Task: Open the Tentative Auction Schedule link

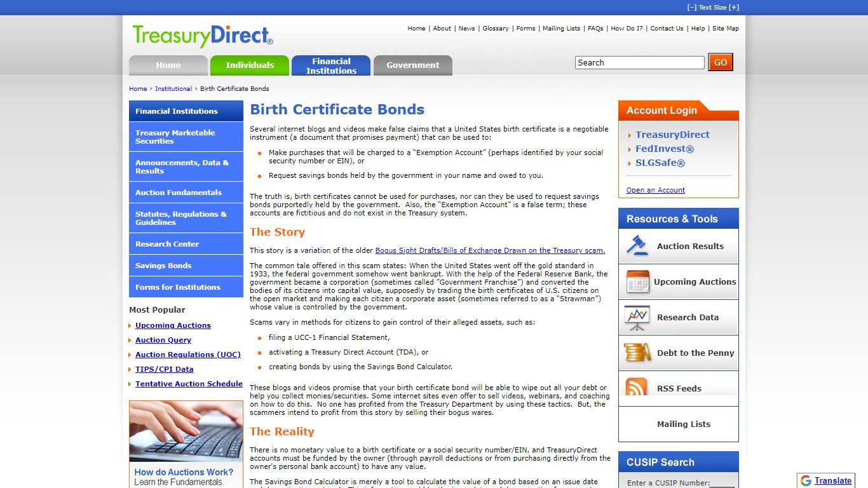Action: tap(189, 384)
